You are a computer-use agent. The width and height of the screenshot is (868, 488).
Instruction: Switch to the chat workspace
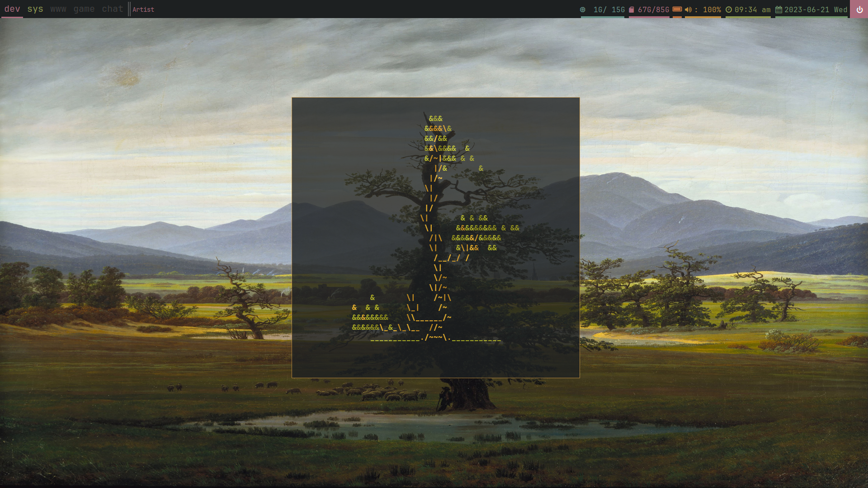[113, 9]
